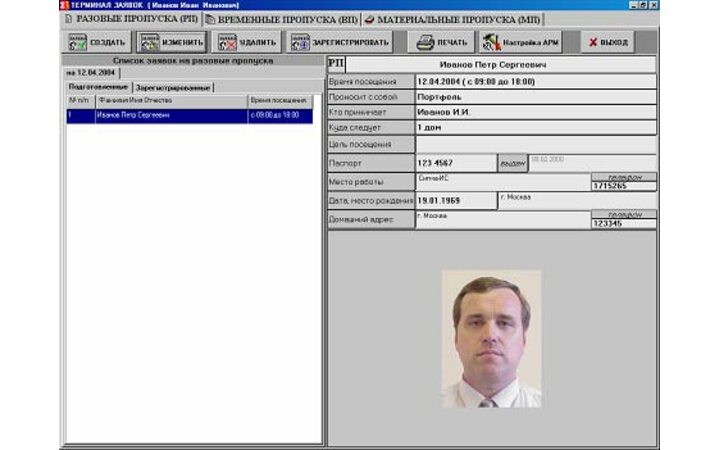
Task: Click the Время посещения column header
Action: (279, 101)
